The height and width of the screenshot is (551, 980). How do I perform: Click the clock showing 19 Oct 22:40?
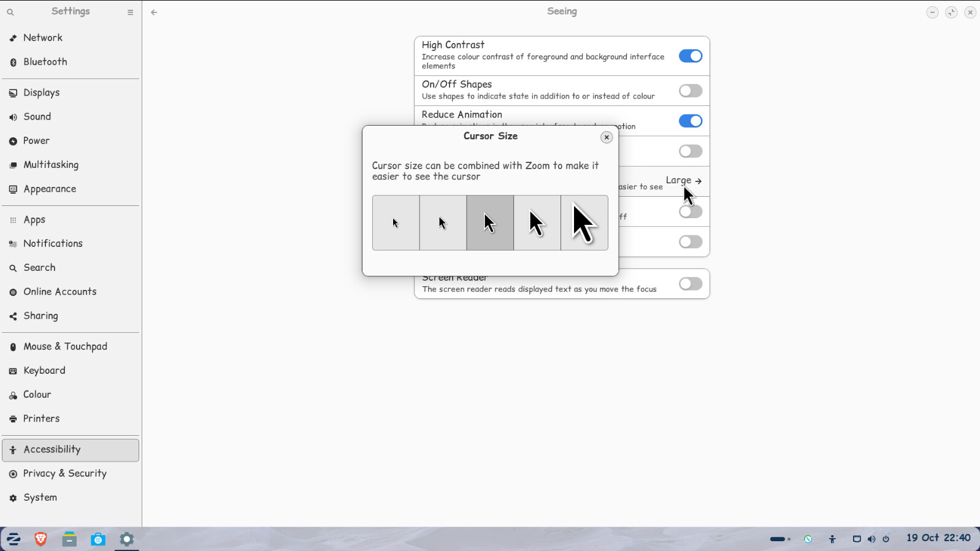point(938,538)
